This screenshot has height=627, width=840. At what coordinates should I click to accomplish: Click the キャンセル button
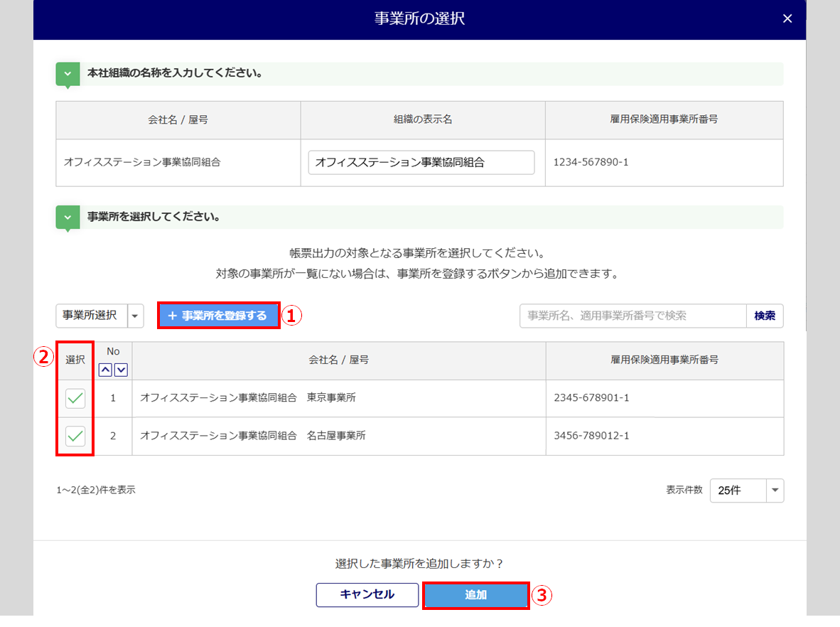(x=367, y=595)
